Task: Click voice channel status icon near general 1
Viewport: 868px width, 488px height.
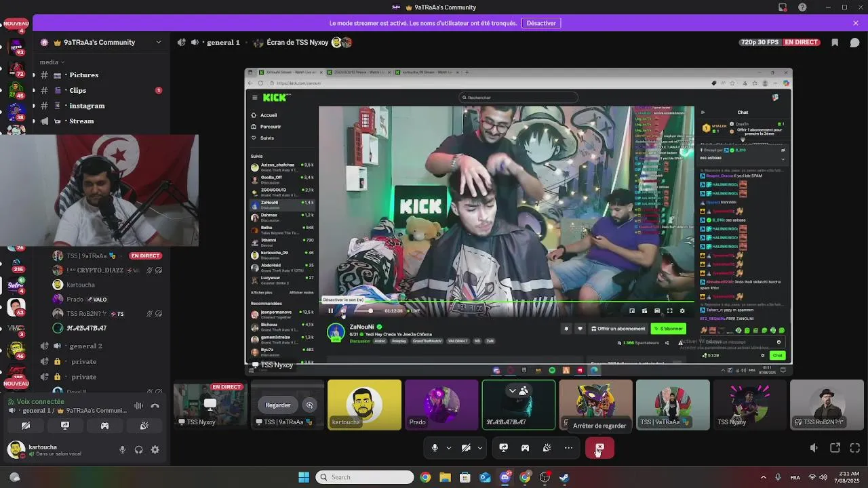Action: pos(182,42)
